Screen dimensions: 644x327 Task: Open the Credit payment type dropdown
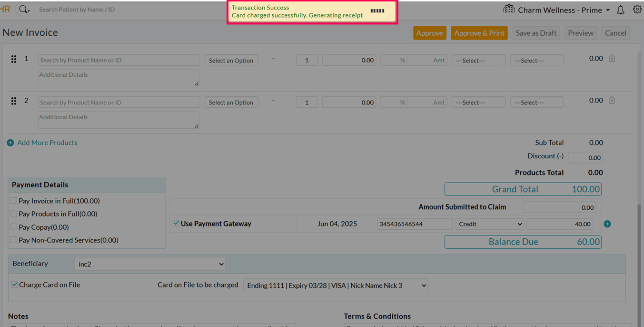click(489, 224)
